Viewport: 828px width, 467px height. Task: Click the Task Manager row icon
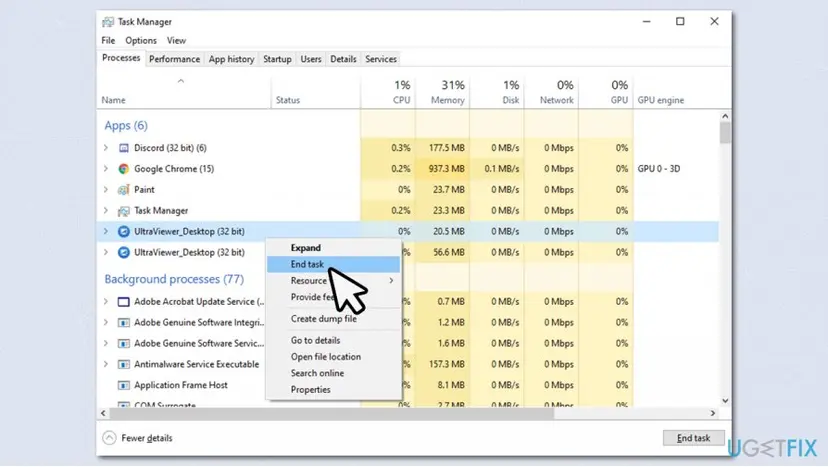tap(124, 211)
